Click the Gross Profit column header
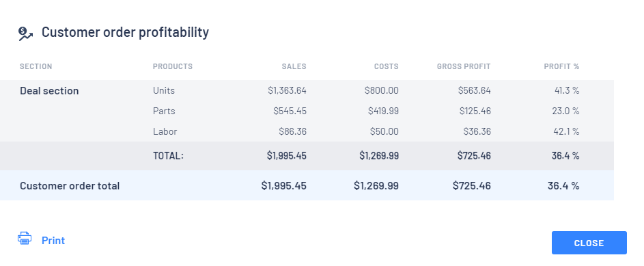Screen dimensions: 644x266 click(x=464, y=66)
